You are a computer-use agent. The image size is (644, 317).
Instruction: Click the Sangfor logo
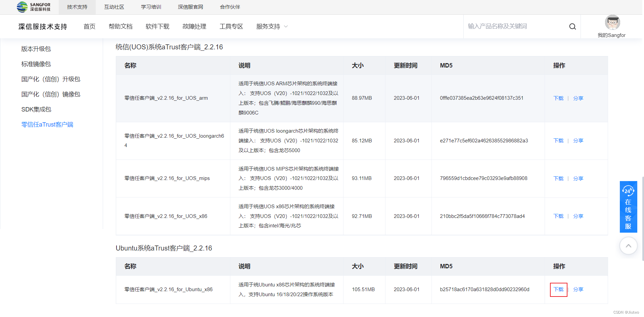(x=34, y=7)
